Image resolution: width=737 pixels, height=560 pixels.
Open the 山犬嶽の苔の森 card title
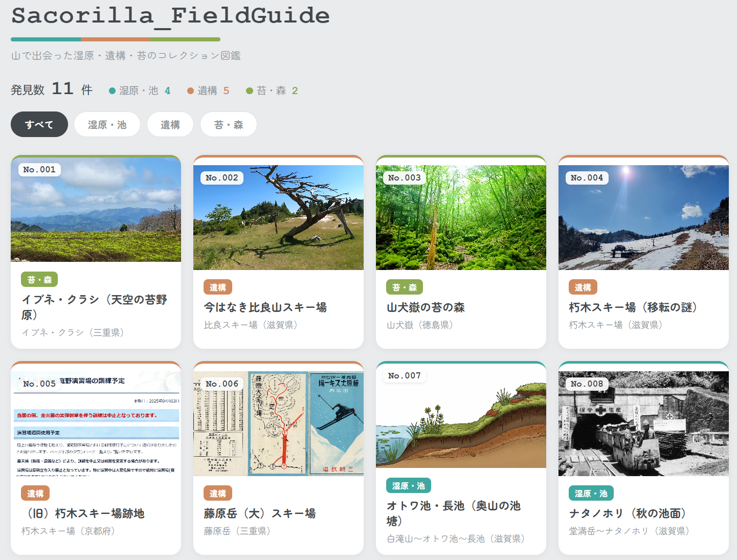click(x=426, y=307)
